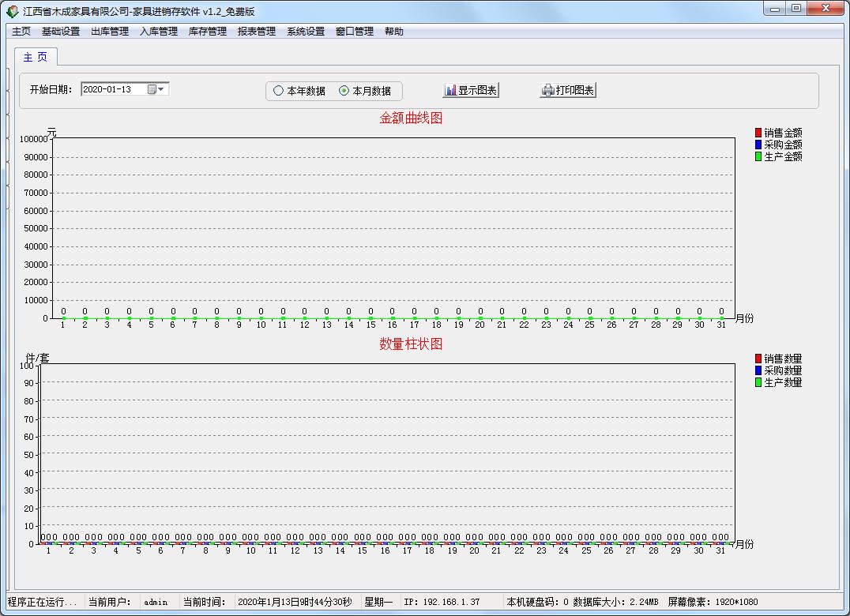Open the 报表管理 menu

click(257, 32)
